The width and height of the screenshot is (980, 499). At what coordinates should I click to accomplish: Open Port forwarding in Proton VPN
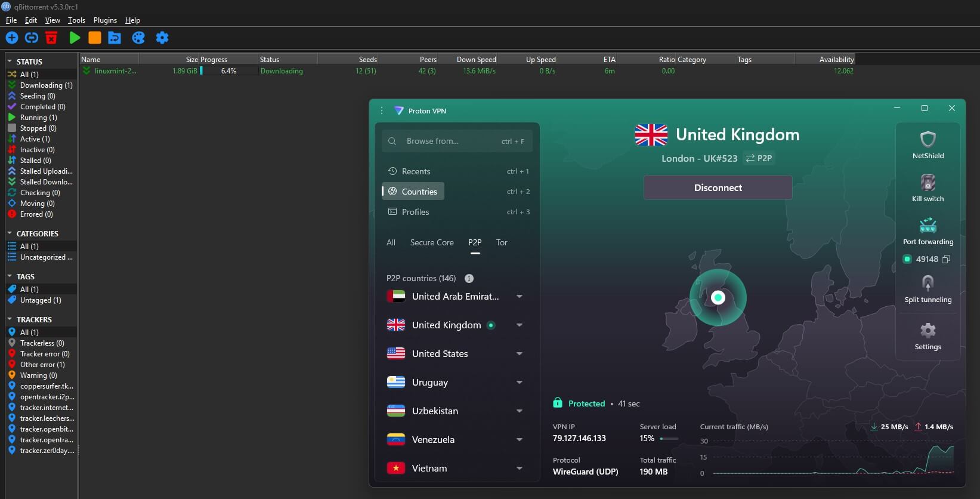tap(928, 231)
